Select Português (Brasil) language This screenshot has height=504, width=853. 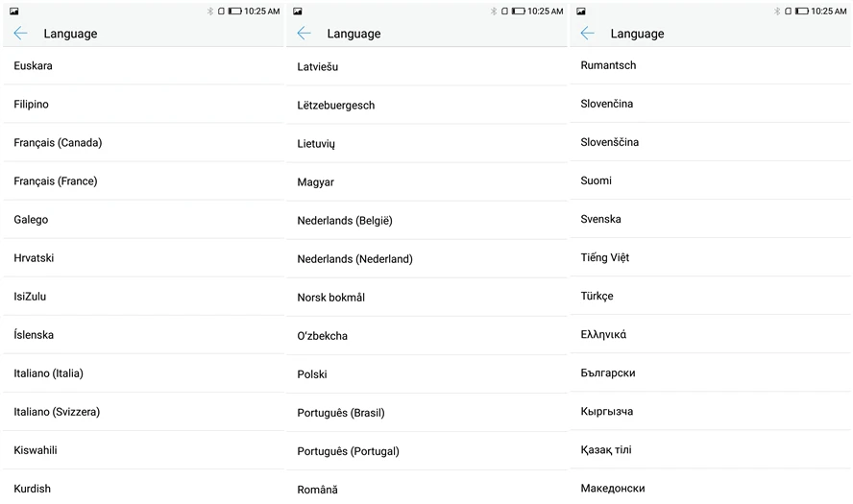coord(427,413)
